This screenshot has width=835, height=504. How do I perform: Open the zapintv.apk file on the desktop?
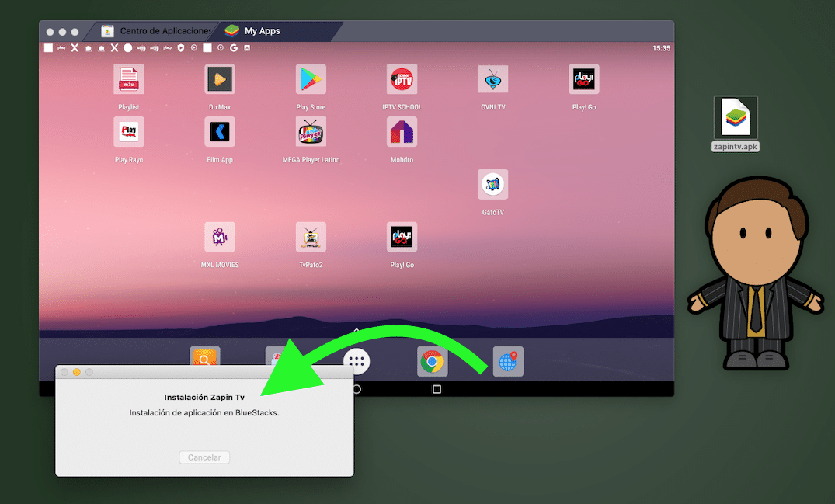click(735, 118)
